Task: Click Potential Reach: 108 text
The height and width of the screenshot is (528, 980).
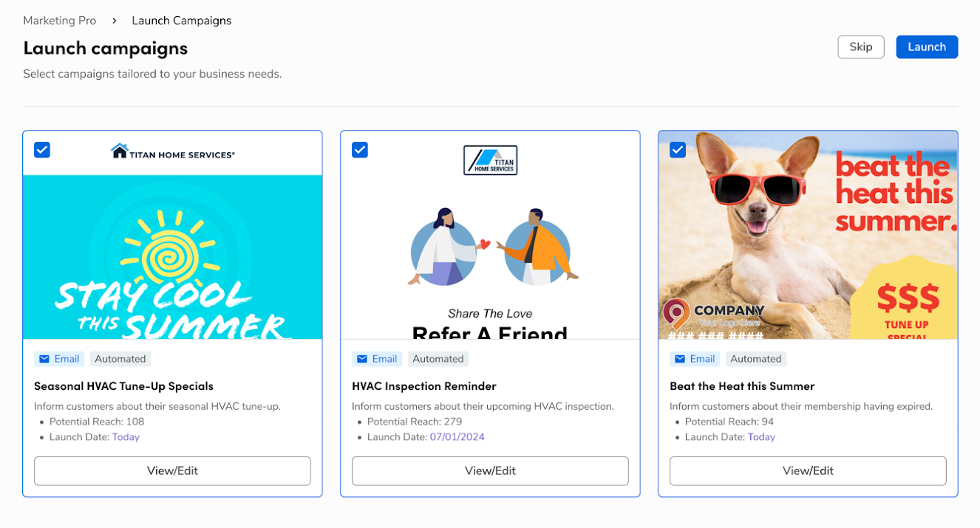Action: (x=97, y=422)
